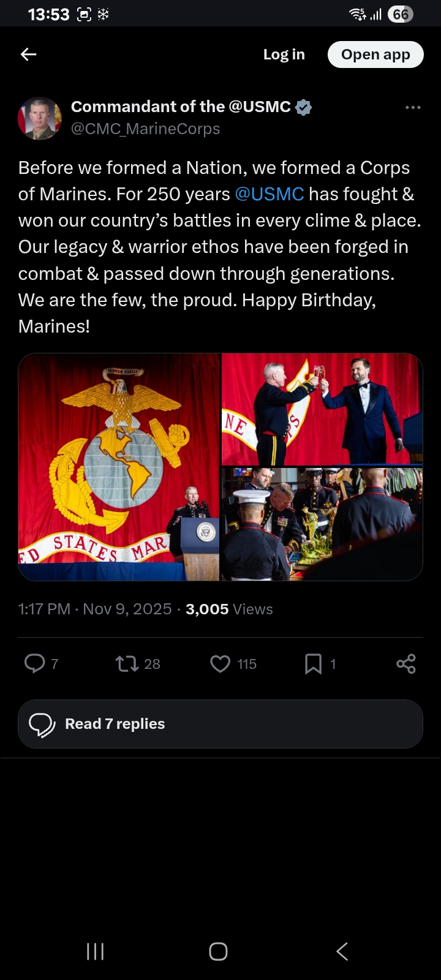Tap the @CMC_MarineCorps handle
This screenshot has width=441, height=980.
pyautogui.click(x=145, y=129)
